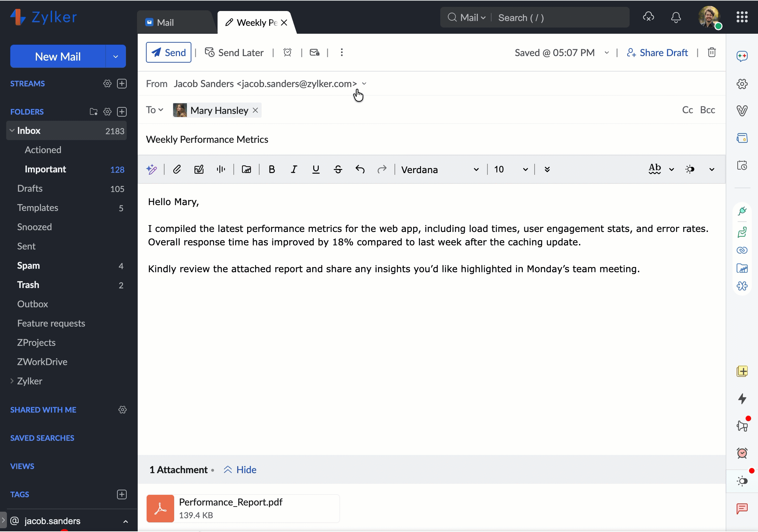The image size is (758, 532).
Task: Remove Mary Hansley recipient chip
Action: click(x=255, y=110)
